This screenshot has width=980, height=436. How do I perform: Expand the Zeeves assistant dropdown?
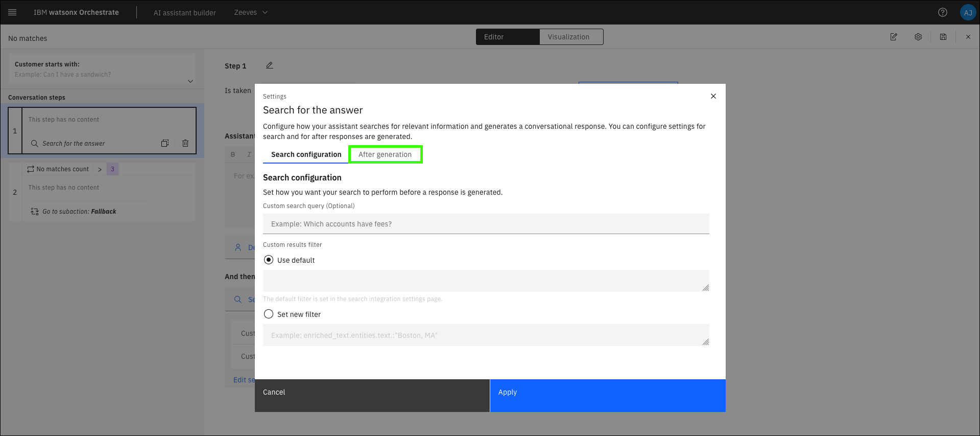coord(251,12)
